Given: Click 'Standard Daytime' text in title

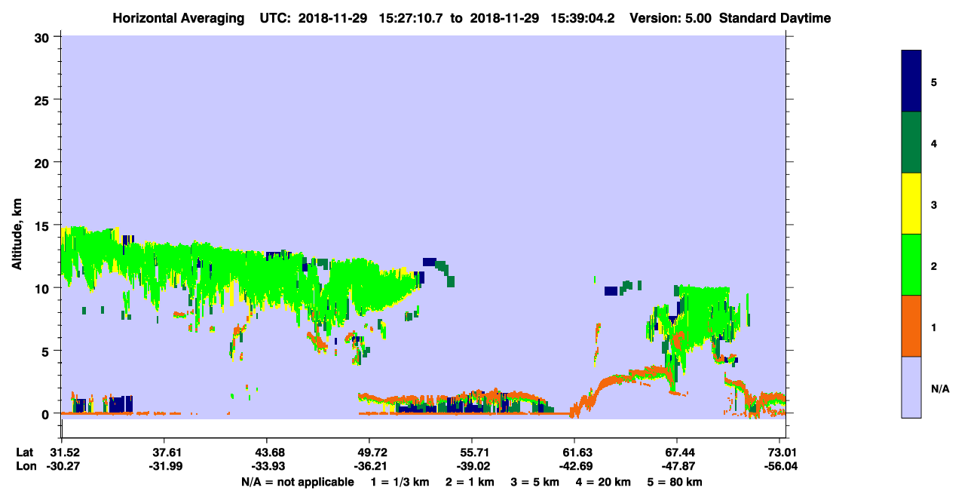Looking at the screenshot, I should tap(775, 18).
